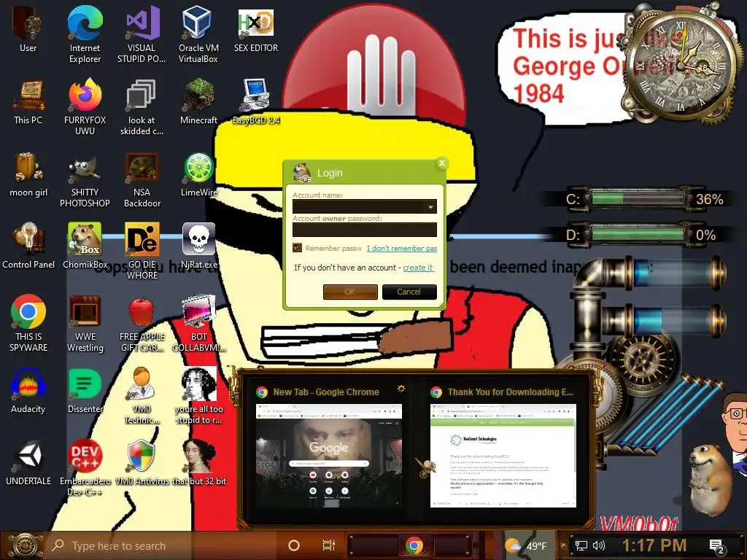Open the 'look at skidded c...' icon

coord(142,107)
